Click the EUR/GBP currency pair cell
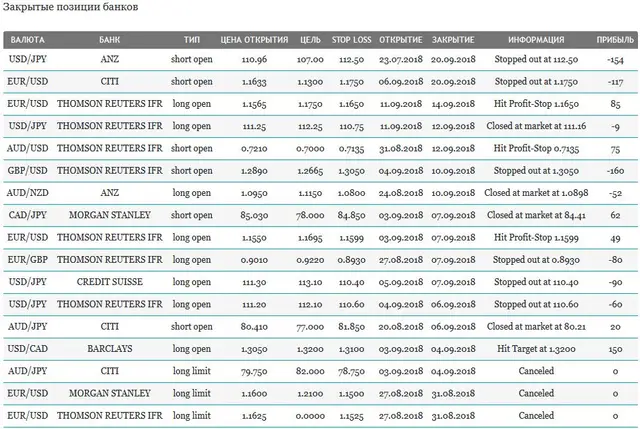This screenshot has width=640, height=429. [27, 260]
